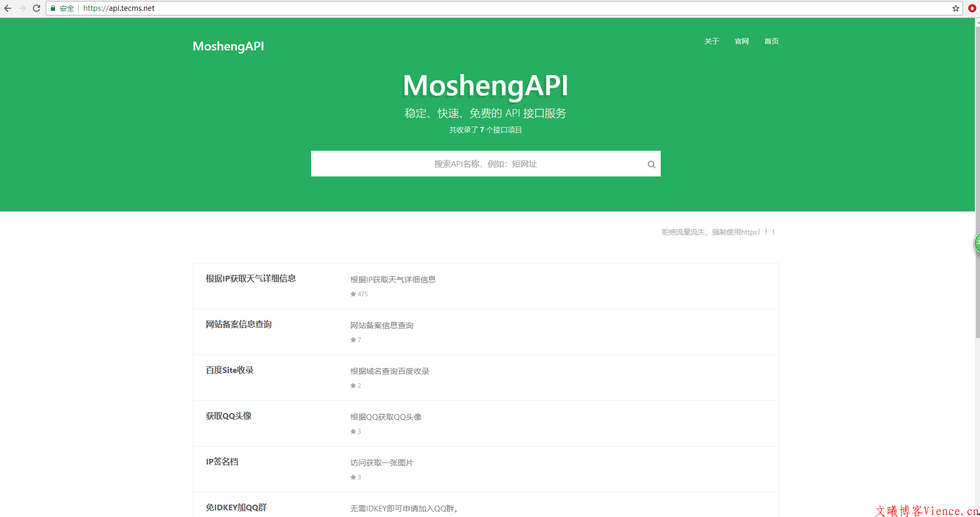The image size is (980, 517).
Task: Click the red extension icon in toolbar
Action: coord(972,8)
